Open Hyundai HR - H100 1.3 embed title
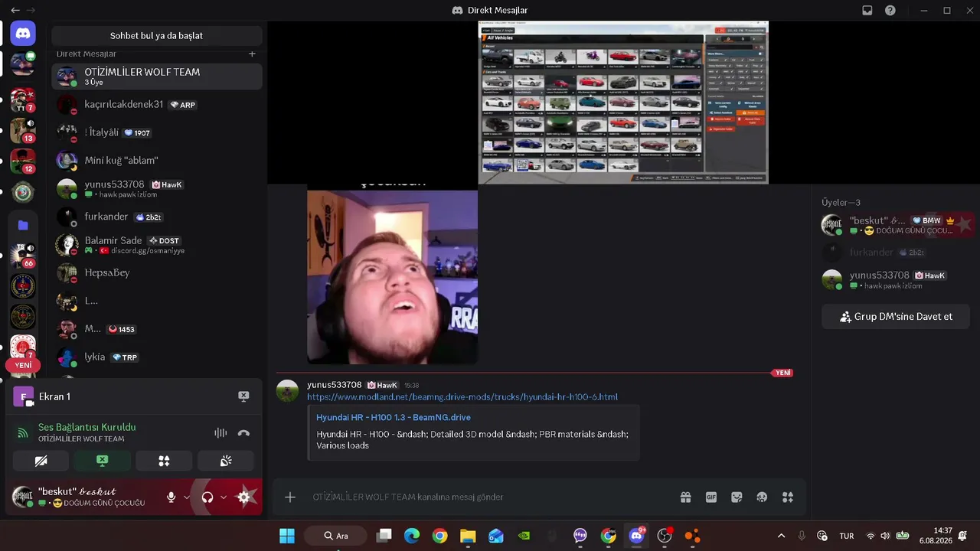Viewport: 980px width, 551px height. point(394,418)
